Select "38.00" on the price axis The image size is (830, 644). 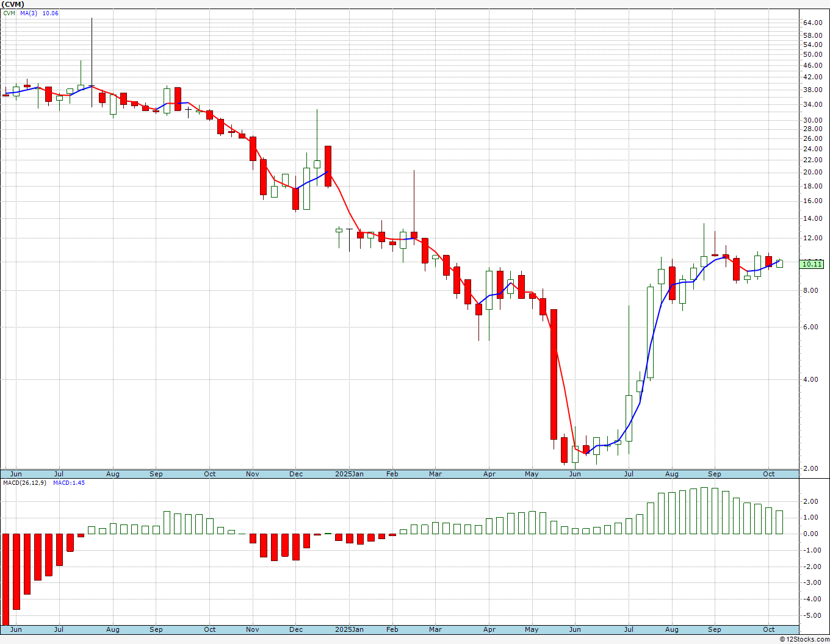pyautogui.click(x=812, y=90)
